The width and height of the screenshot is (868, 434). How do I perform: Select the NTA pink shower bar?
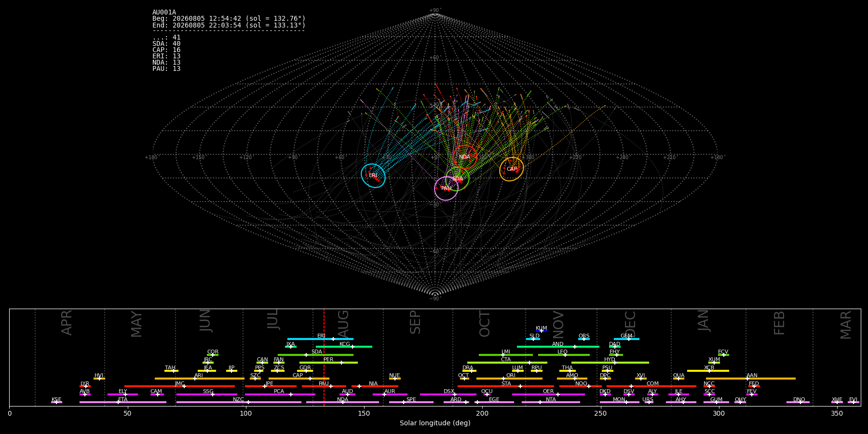[x=551, y=402]
